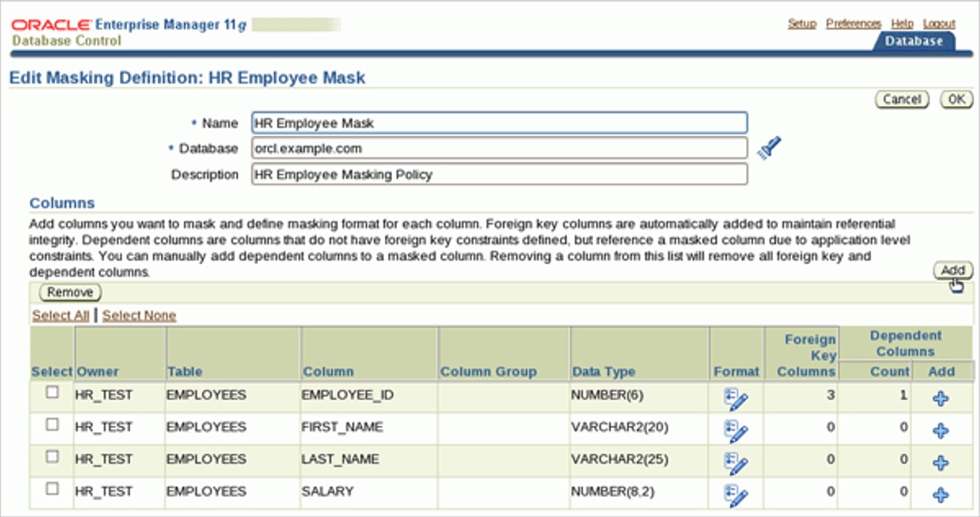
Task: Click the Columns section heading
Action: pos(62,203)
